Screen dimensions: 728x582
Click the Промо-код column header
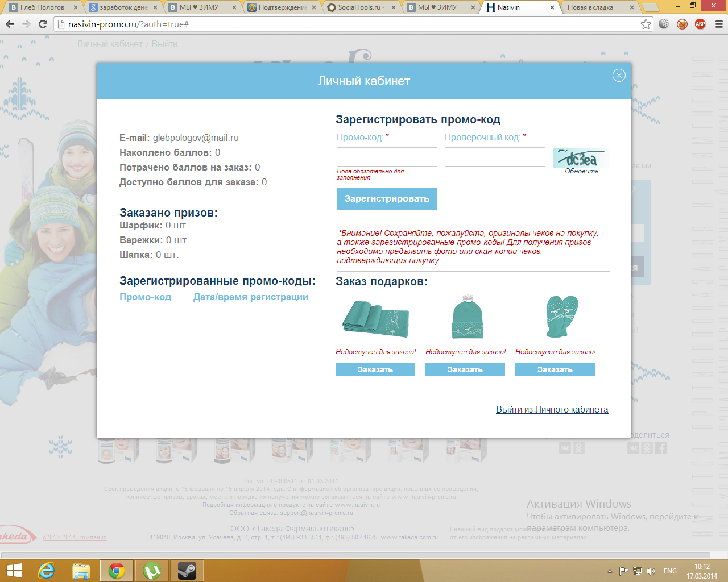145,297
